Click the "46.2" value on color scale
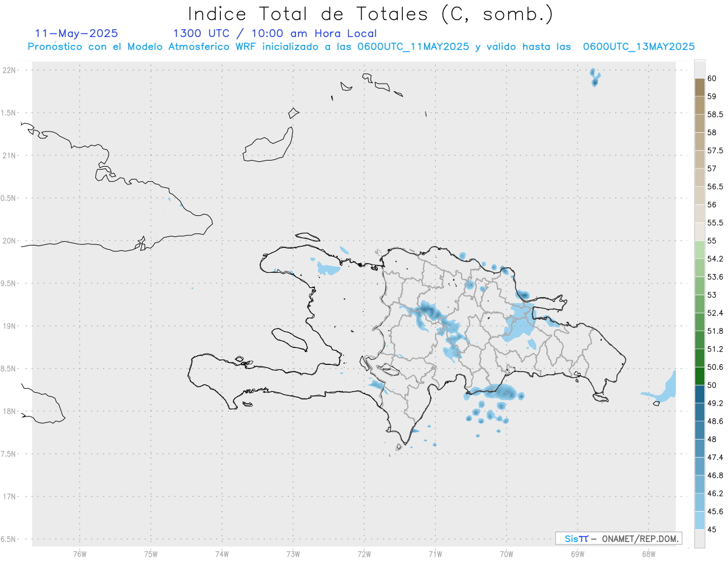 tap(715, 493)
